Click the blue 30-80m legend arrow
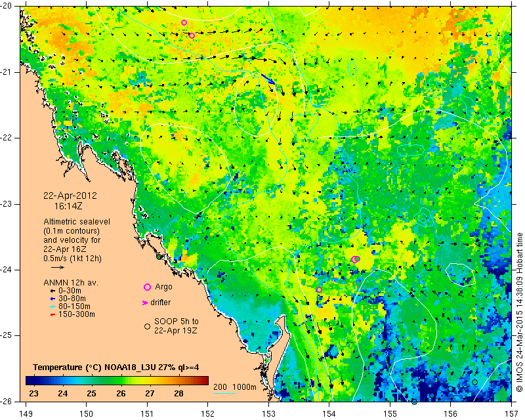 pos(52,299)
